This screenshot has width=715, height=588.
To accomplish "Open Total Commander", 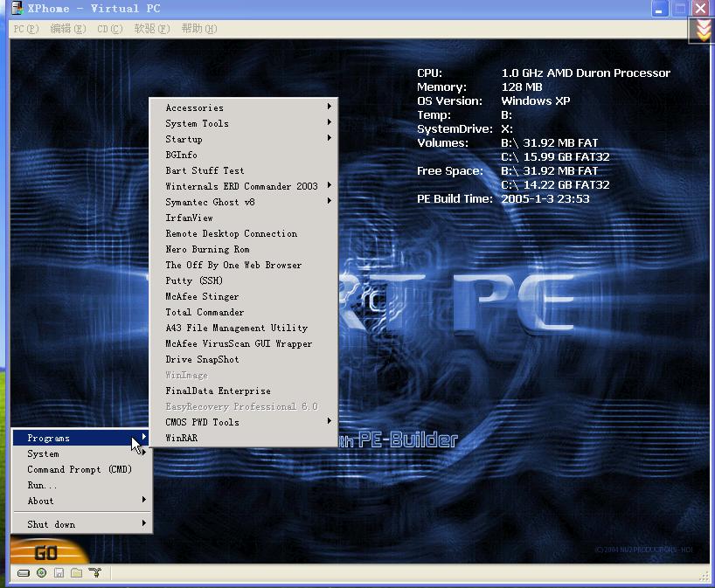I will 244,312.
